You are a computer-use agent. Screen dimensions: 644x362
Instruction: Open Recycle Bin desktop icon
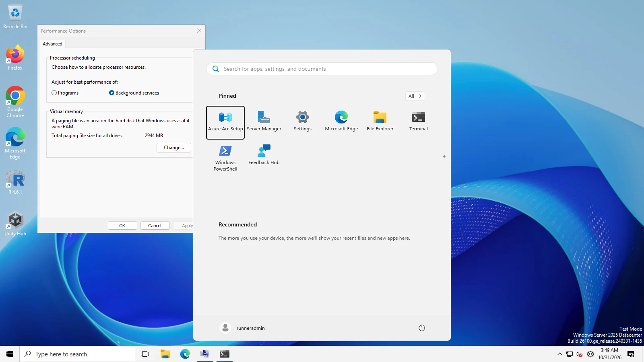(15, 17)
